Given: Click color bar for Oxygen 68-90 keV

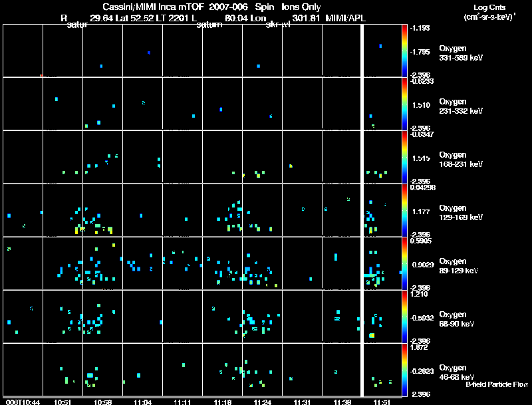Looking at the screenshot, I should point(404,317).
